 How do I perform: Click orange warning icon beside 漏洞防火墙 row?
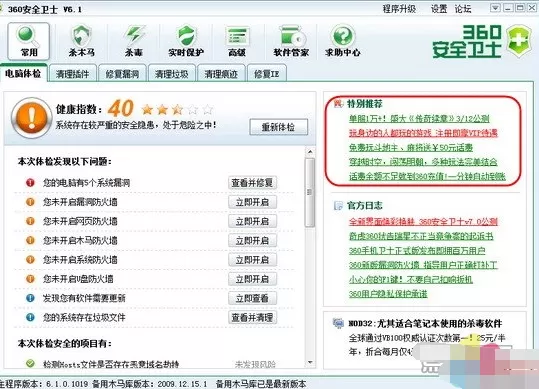coord(30,202)
